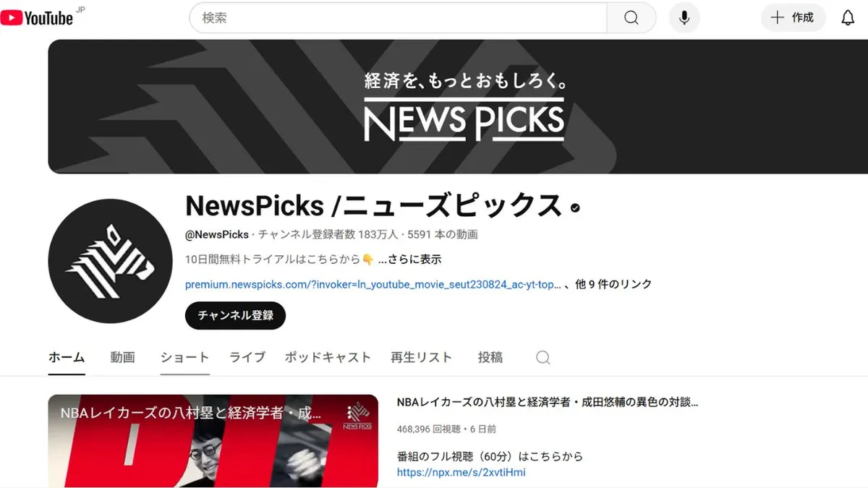Open the ポッドキャスト tab

point(328,357)
